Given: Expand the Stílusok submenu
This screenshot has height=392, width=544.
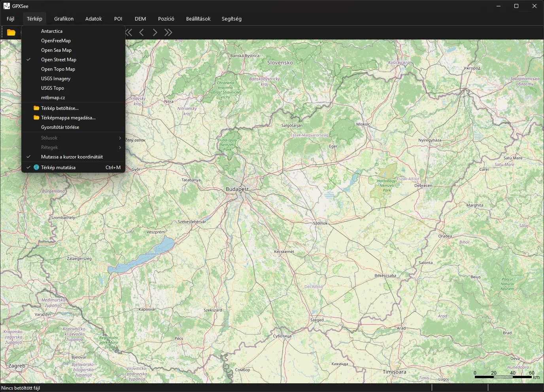Looking at the screenshot, I should click(x=74, y=138).
